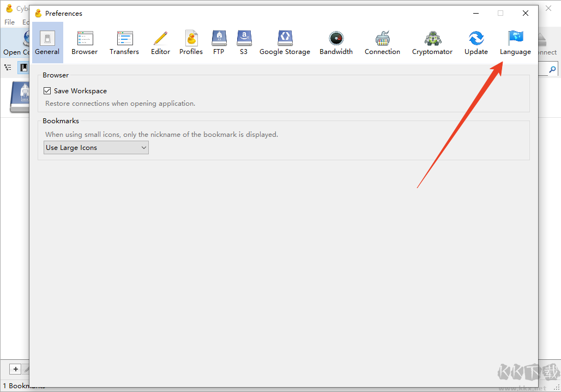Open the Language flag tab

[515, 43]
